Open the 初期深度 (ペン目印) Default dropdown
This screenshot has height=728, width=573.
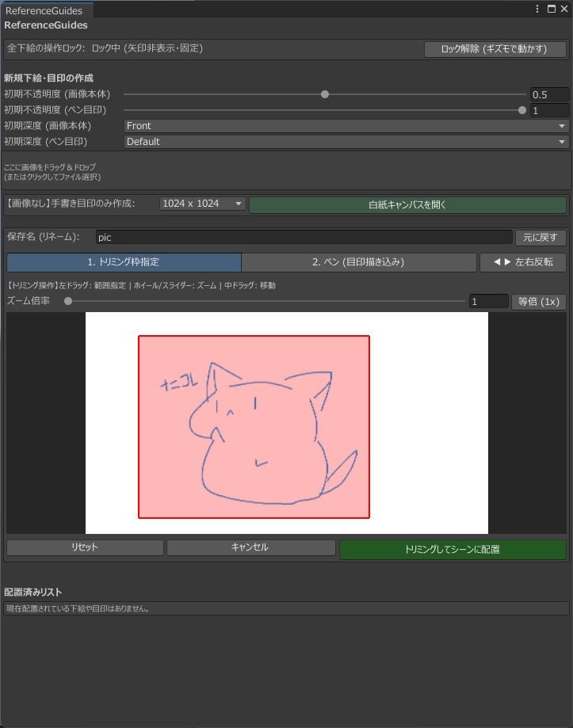tap(346, 142)
